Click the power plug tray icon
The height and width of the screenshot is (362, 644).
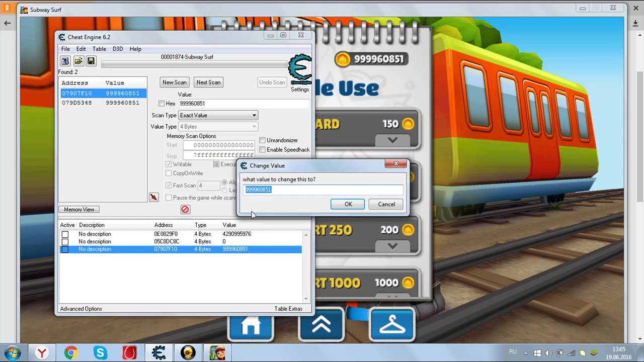(x=560, y=353)
